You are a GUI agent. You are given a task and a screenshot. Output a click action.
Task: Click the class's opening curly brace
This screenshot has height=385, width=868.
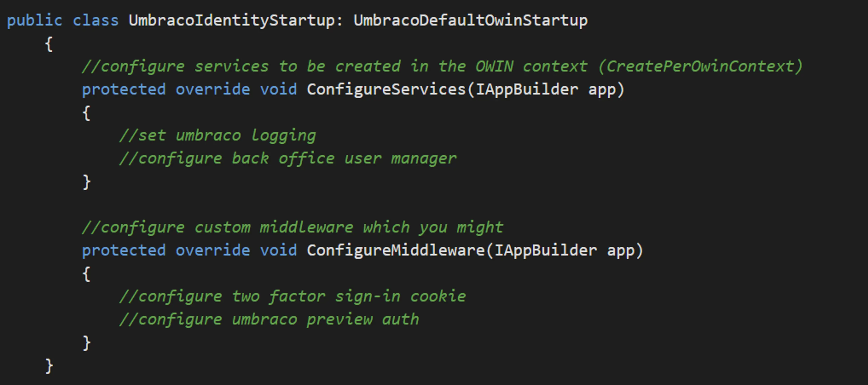[x=49, y=44]
